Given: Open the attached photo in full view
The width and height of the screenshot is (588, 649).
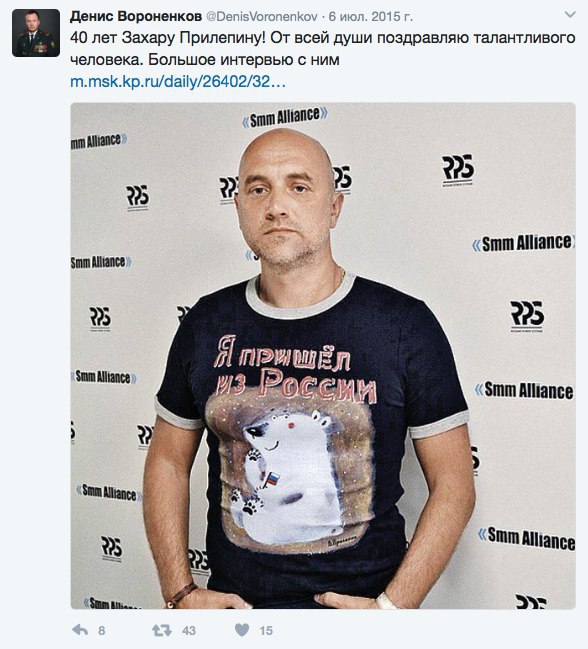Looking at the screenshot, I should [x=323, y=356].
